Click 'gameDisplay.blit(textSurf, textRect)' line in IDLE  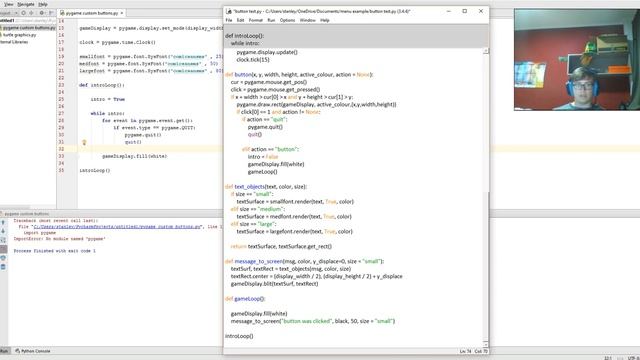point(274,284)
